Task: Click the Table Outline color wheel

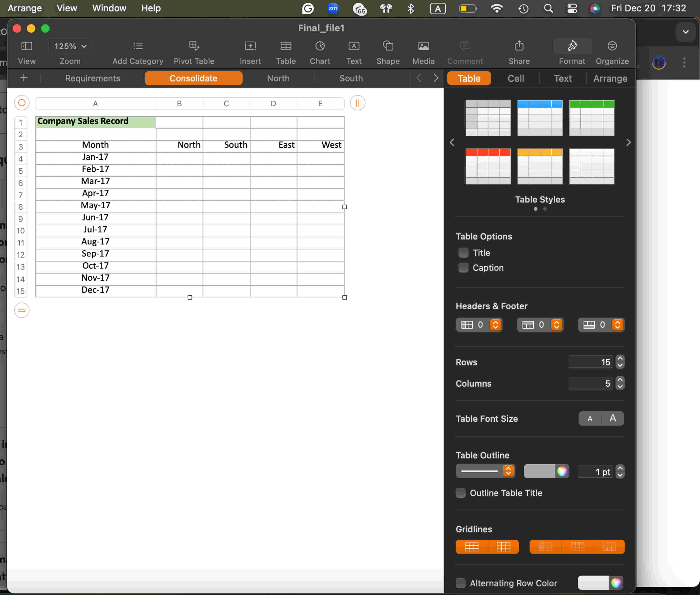Action: tap(562, 471)
